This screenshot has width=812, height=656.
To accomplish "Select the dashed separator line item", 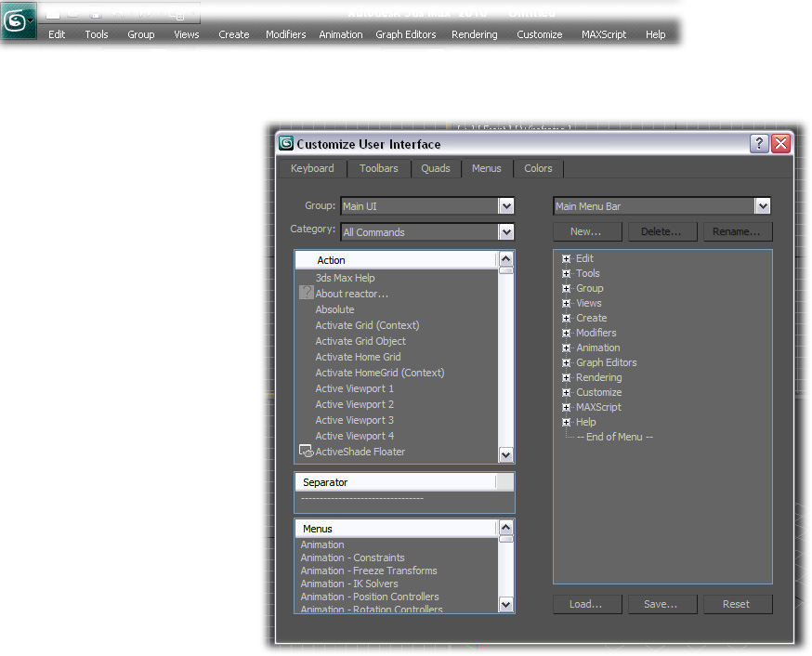I will pyautogui.click(x=362, y=498).
